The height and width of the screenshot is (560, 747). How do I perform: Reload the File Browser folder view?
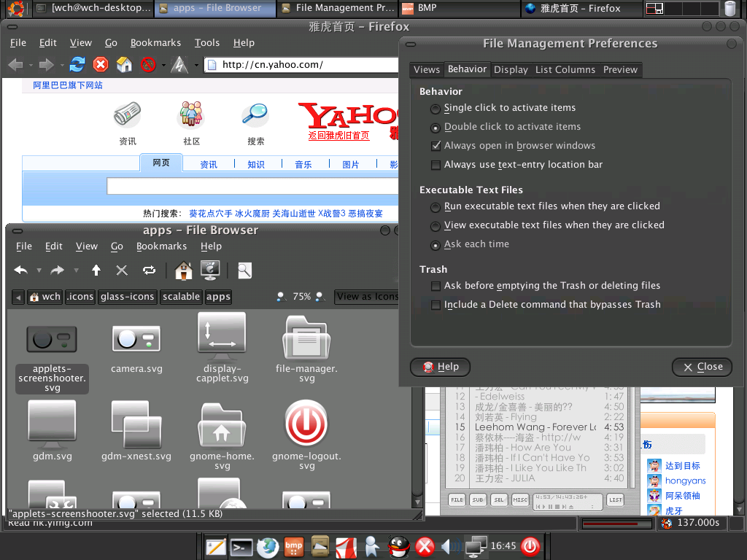[x=149, y=271]
